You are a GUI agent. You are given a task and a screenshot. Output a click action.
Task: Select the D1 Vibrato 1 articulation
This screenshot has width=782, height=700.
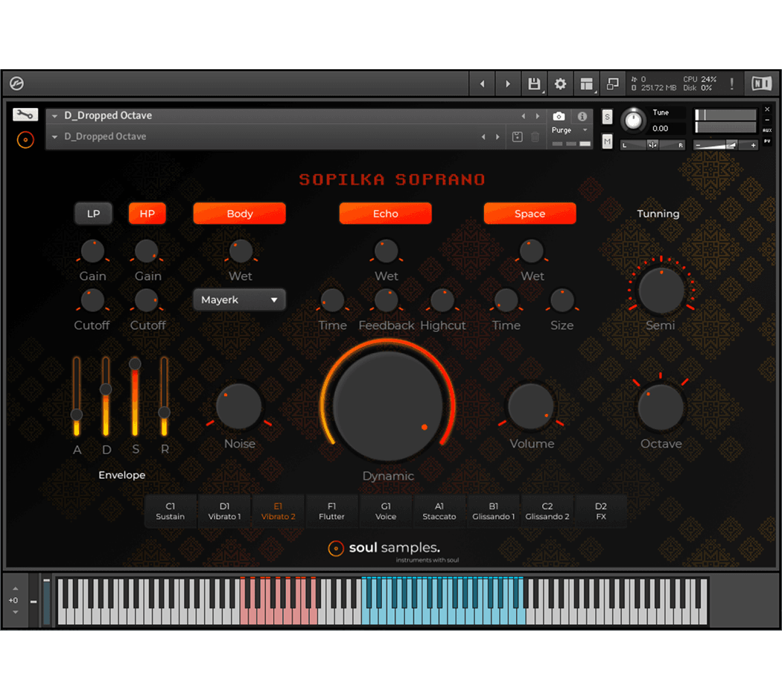(224, 512)
